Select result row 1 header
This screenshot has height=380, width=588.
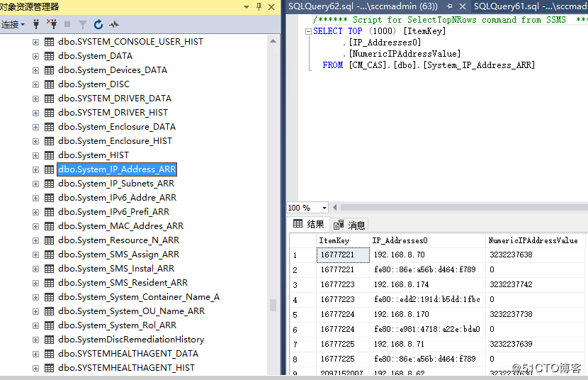[303, 255]
